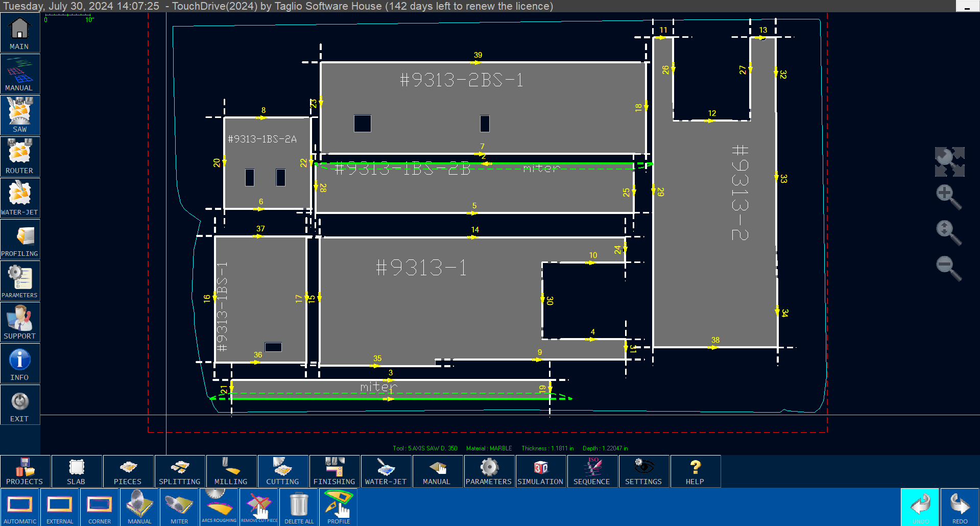Viewport: 980px width, 526px height.
Task: Choose WATER-JET in the left sidebar
Action: pos(20,198)
